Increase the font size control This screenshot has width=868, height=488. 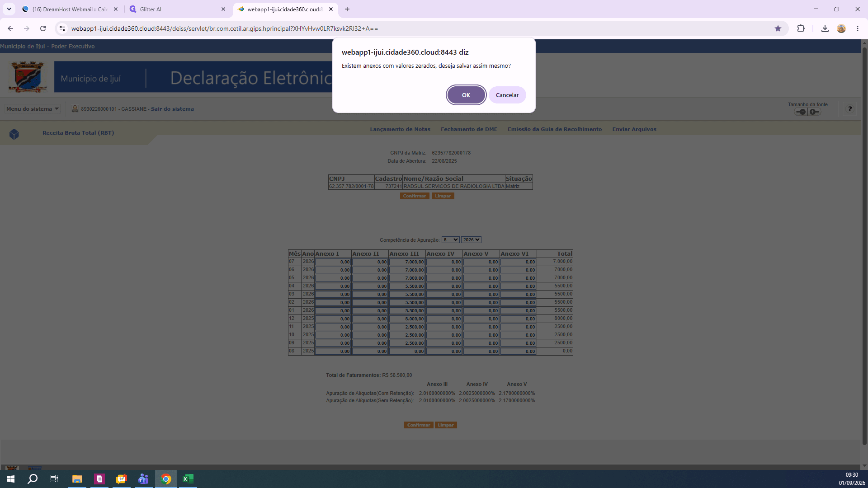(x=814, y=112)
